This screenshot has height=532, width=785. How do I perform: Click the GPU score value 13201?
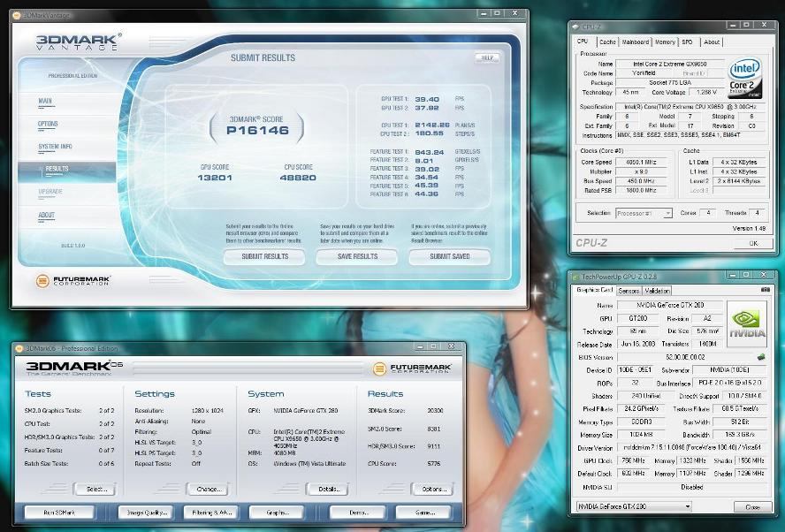(x=214, y=178)
